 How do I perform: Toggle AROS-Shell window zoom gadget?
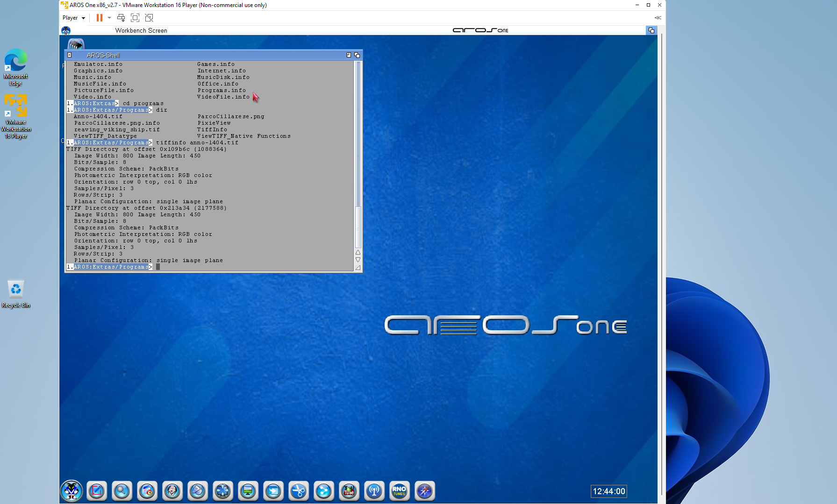(349, 55)
